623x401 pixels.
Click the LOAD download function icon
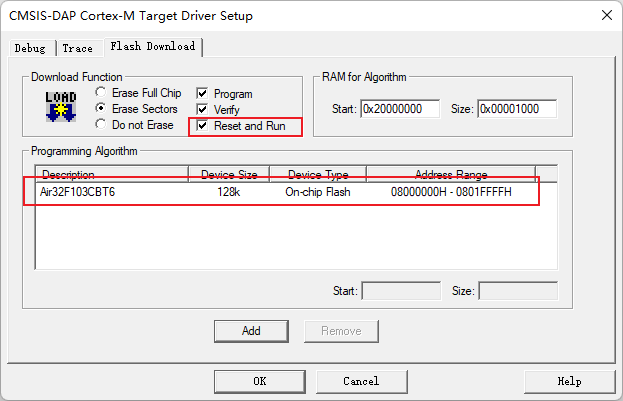61,107
